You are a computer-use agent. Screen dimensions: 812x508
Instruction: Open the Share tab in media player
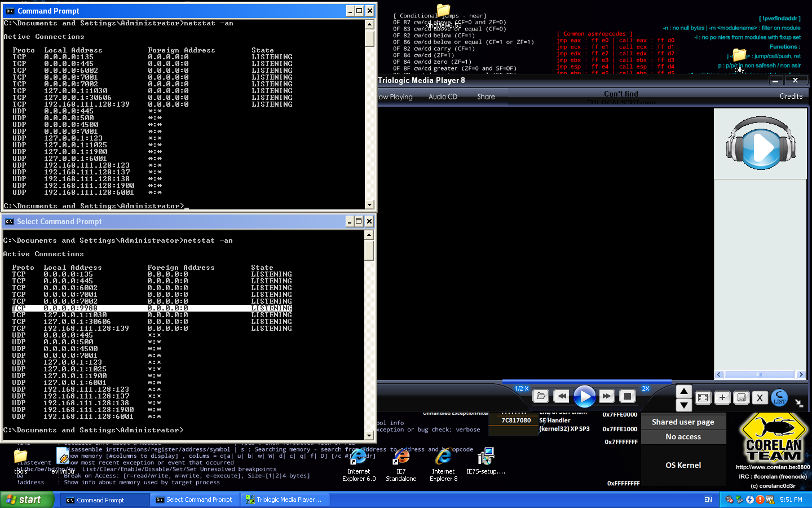486,97
